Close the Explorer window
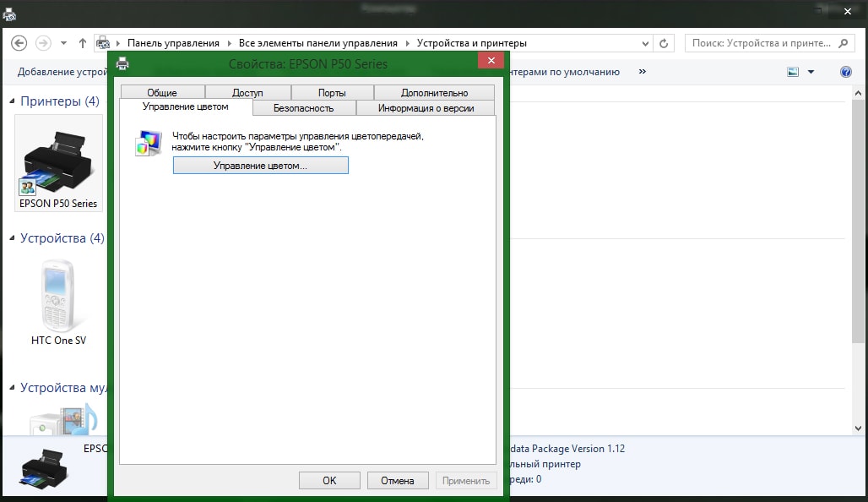The height and width of the screenshot is (502, 868). [848, 11]
